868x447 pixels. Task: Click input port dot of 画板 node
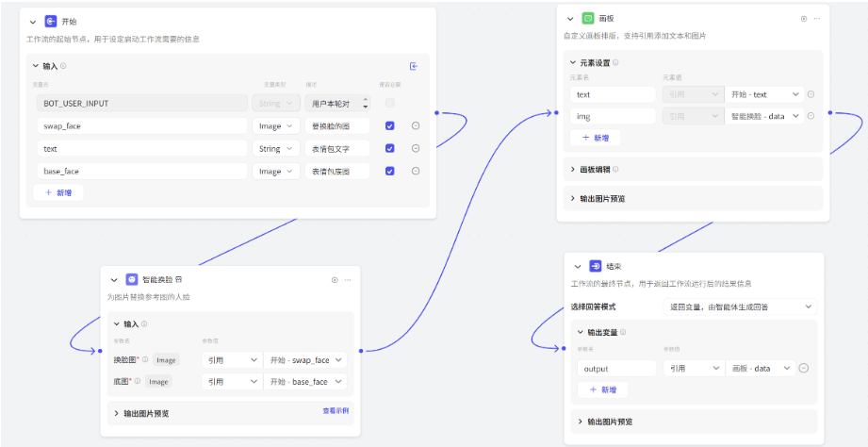[556, 112]
